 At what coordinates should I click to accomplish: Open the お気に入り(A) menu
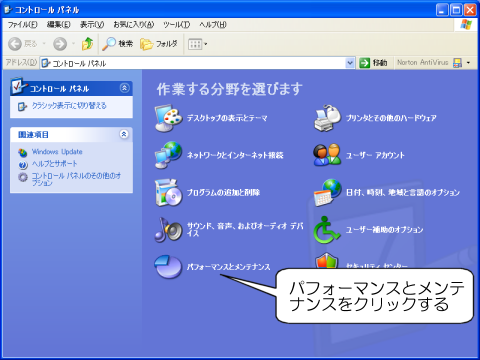coord(133,25)
